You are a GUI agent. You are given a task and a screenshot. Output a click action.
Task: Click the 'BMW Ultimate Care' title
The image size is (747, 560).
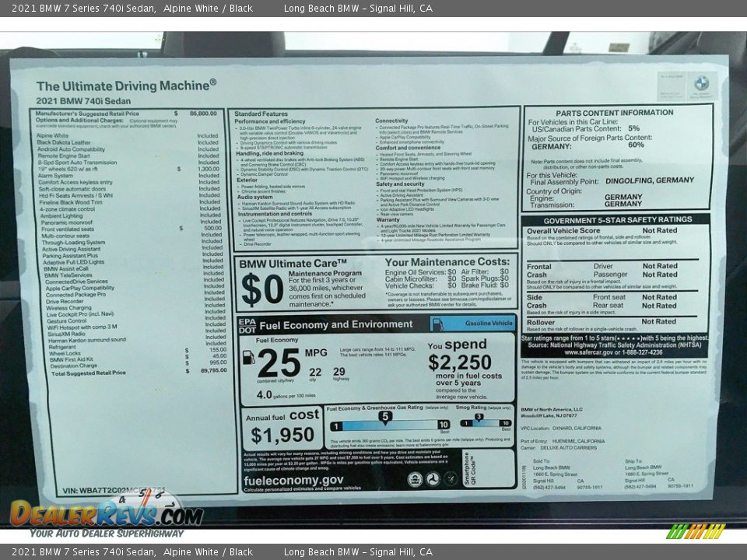coord(293,264)
